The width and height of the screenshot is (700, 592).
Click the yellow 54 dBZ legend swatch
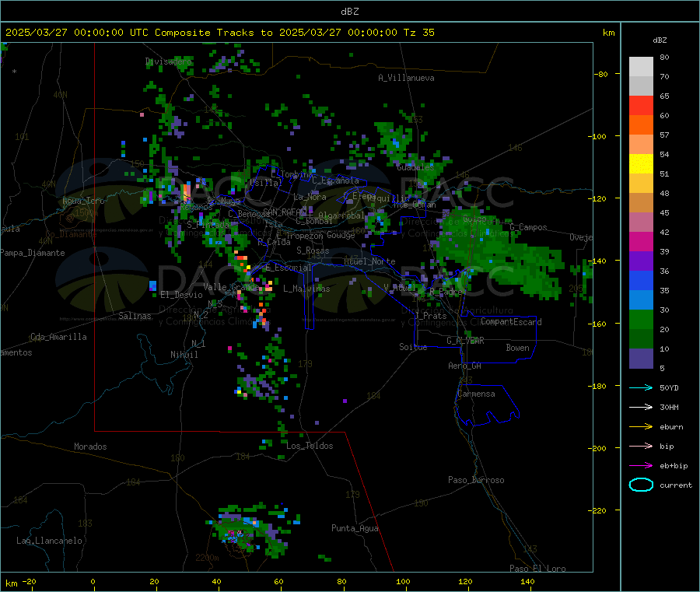pos(641,163)
